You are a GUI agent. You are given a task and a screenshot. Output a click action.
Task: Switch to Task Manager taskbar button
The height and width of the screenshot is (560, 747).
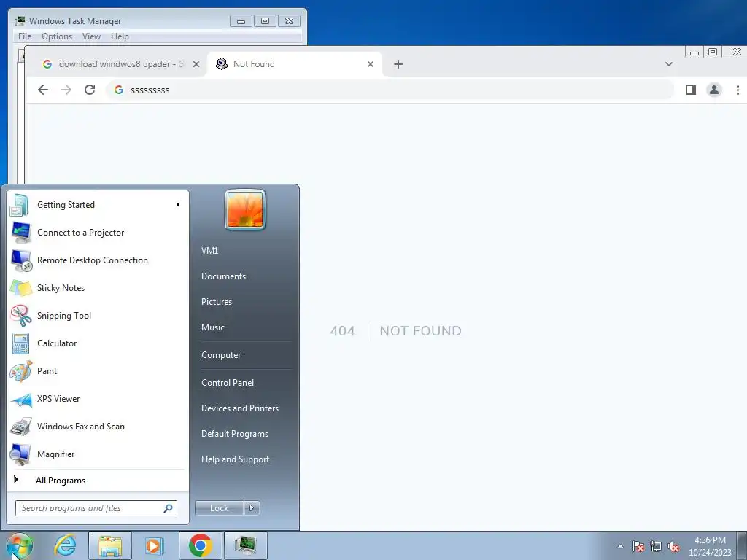click(245, 545)
